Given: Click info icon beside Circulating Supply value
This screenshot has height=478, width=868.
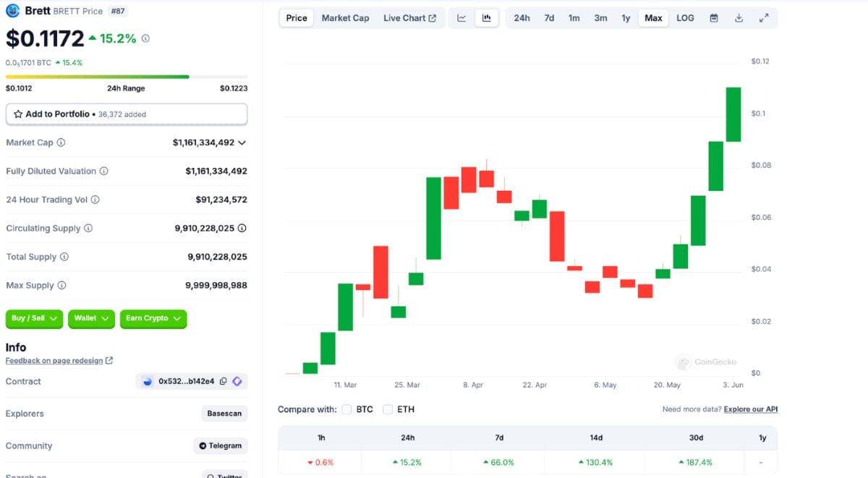Looking at the screenshot, I should coord(242,228).
